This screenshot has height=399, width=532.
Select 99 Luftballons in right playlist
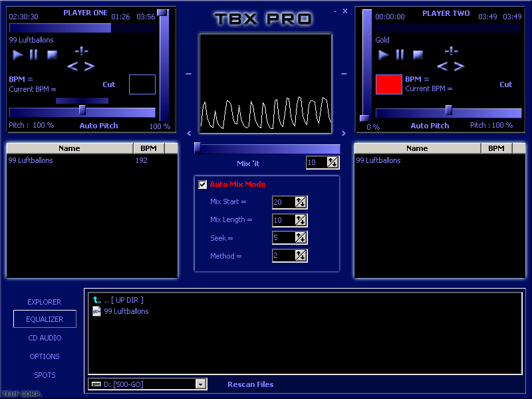378,160
